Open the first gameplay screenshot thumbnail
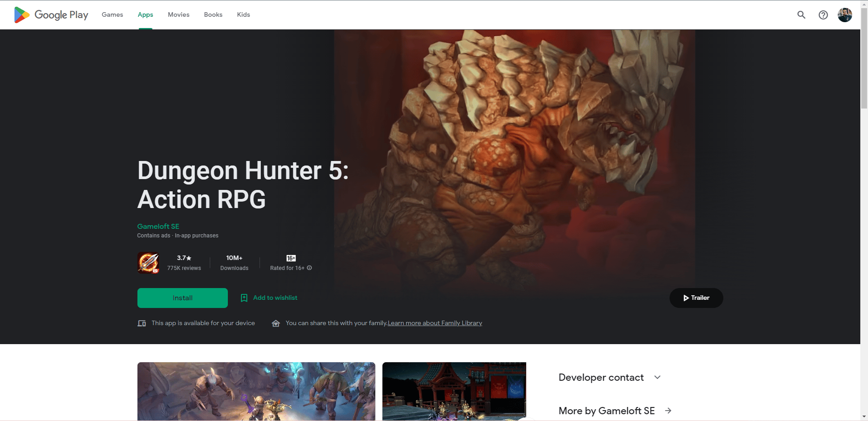Viewport: 868px width, 421px height. tap(256, 391)
